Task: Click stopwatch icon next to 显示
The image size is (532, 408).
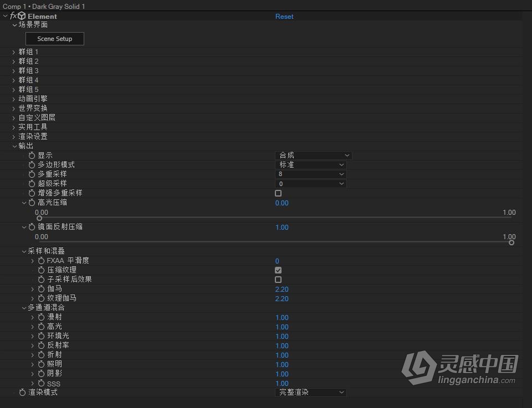Action: point(32,155)
